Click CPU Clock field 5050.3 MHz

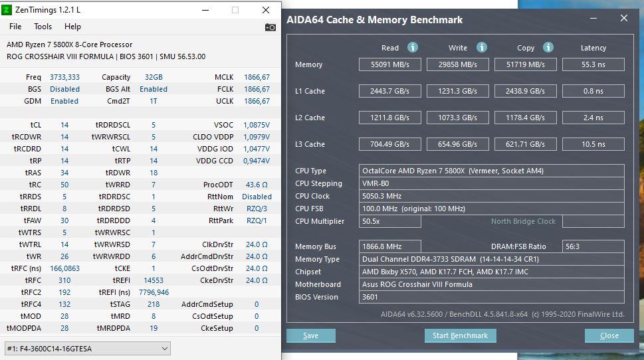point(492,196)
